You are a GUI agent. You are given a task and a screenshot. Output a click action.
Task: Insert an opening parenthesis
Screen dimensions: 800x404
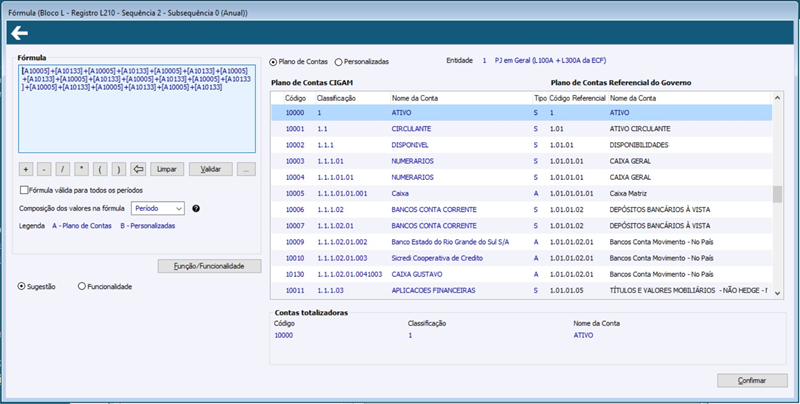coord(100,169)
